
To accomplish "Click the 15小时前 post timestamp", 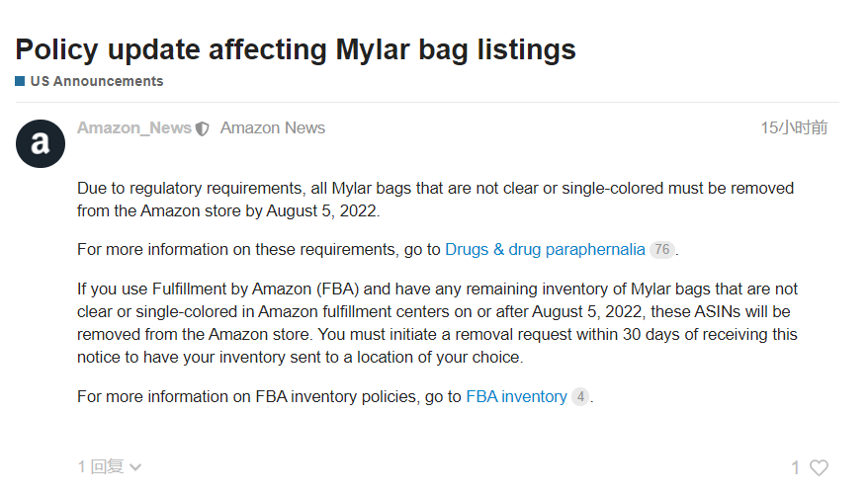I will (x=794, y=127).
